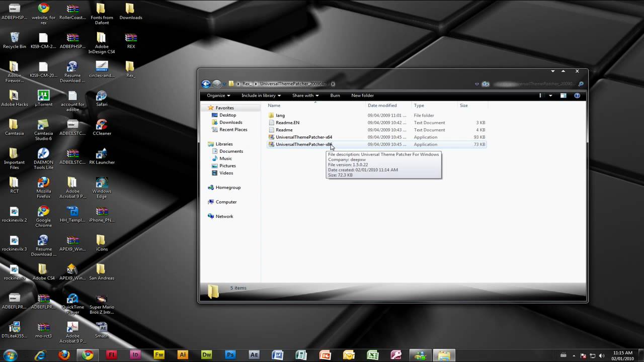The image size is (644, 362).
Task: Toggle the Explorer preview pane button
Action: click(563, 96)
